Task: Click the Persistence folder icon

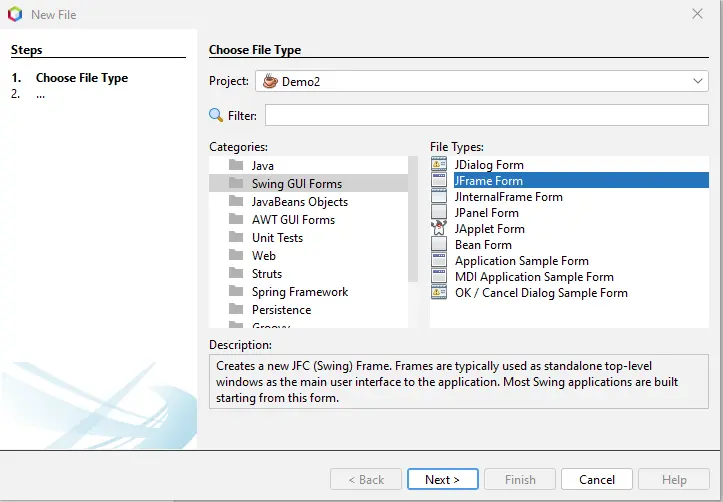Action: click(236, 309)
